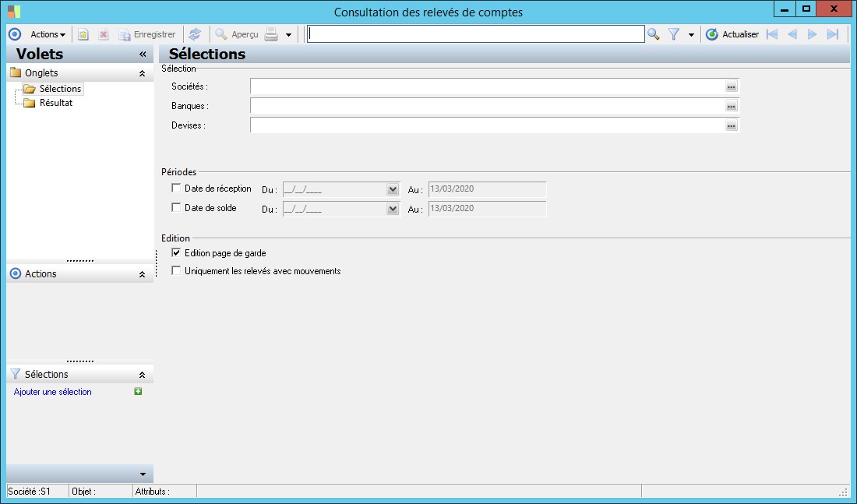Focus the Sociétés input field
Viewport: 857px width, 504px height.
click(488, 86)
